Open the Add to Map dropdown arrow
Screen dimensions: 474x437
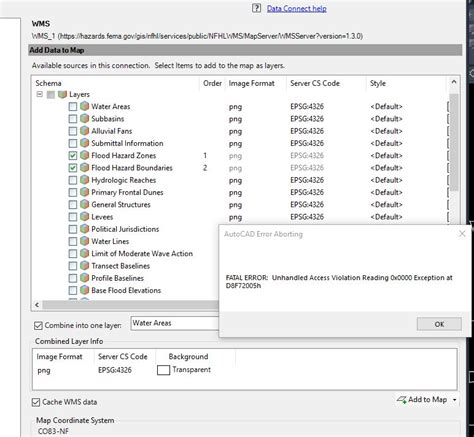pyautogui.click(x=455, y=400)
